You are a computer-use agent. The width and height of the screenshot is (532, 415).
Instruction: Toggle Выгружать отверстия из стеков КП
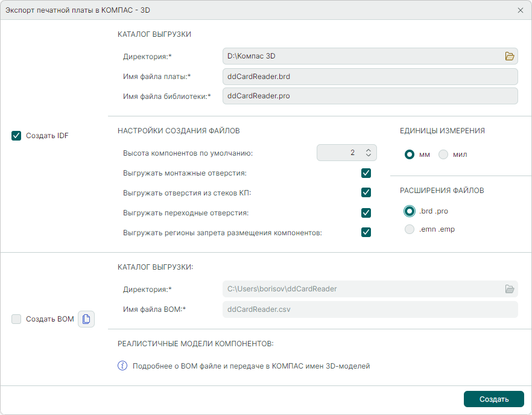pyautogui.click(x=366, y=192)
